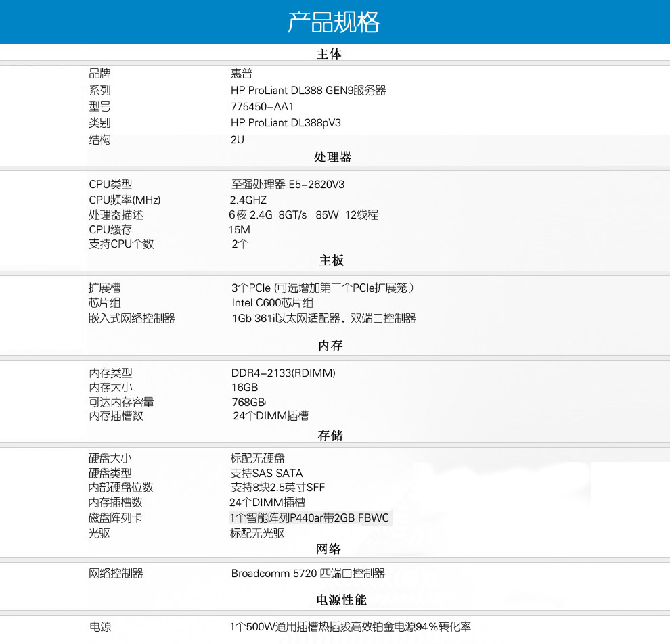Click the 电源 label
Viewport: 670px width, 644px height.
tap(100, 627)
